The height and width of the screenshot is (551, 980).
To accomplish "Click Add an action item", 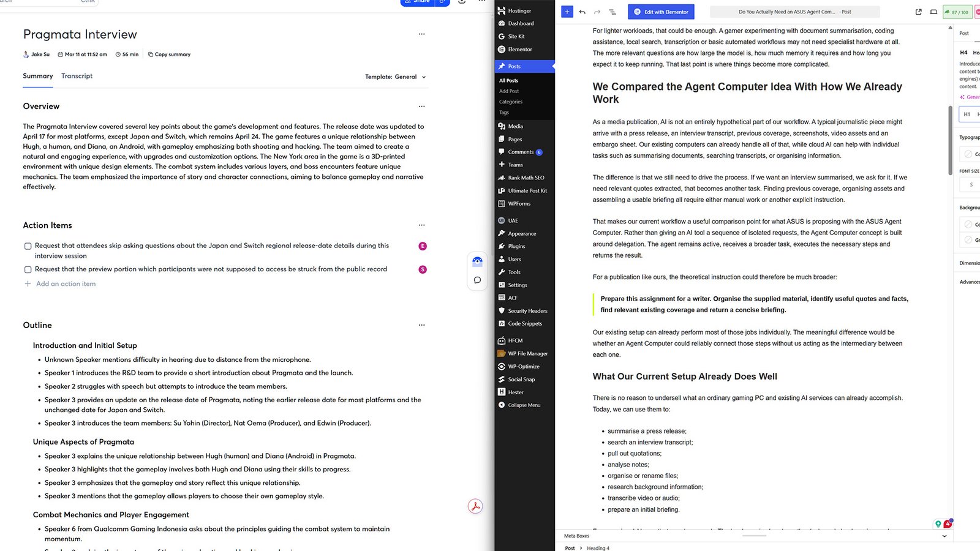I will (x=60, y=284).
